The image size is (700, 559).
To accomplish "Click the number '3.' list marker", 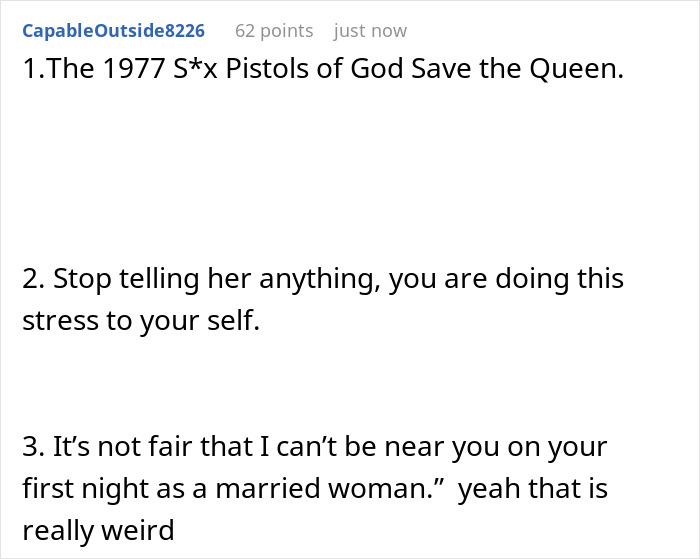I will (33, 446).
